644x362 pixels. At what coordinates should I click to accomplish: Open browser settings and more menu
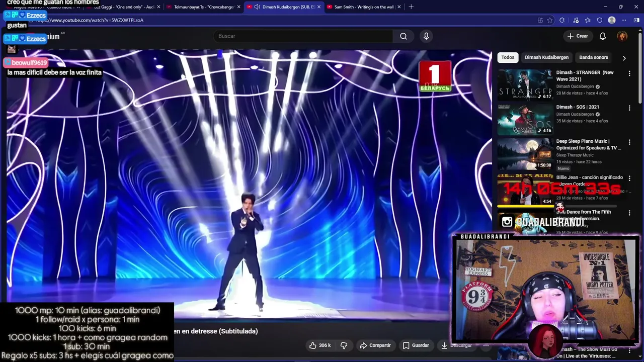pos(624,20)
